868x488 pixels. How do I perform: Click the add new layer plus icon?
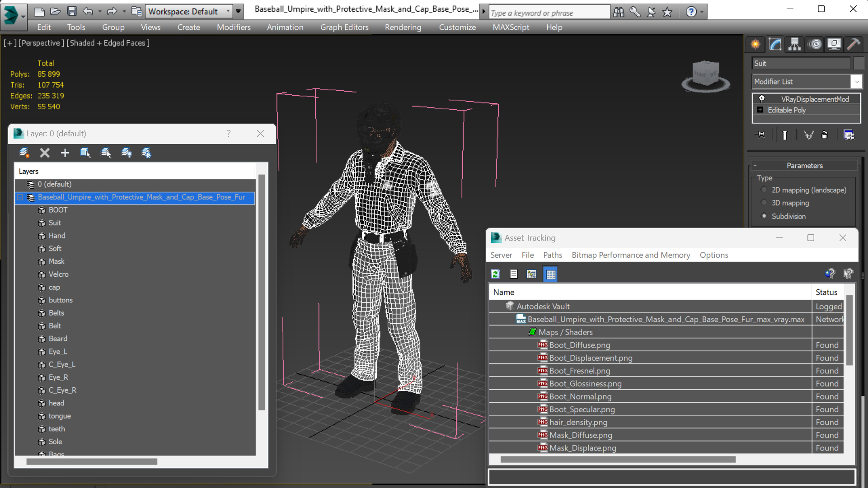pyautogui.click(x=65, y=153)
